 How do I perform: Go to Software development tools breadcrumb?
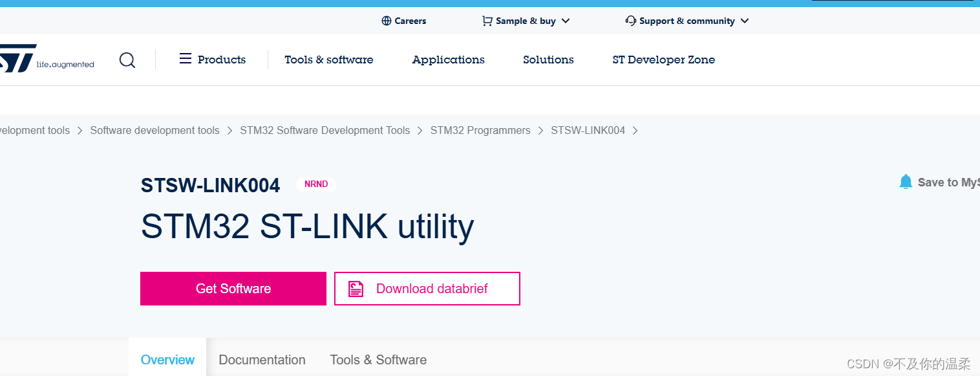click(x=155, y=131)
